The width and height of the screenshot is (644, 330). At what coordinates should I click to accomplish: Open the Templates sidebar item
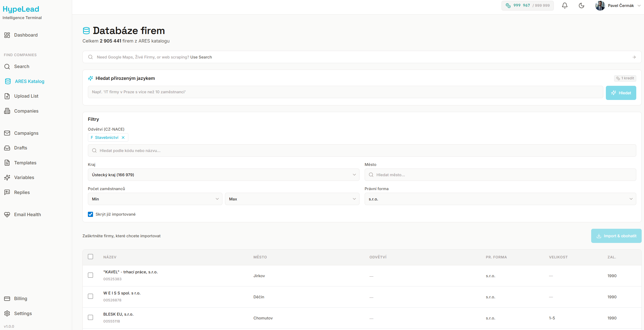pyautogui.click(x=25, y=163)
